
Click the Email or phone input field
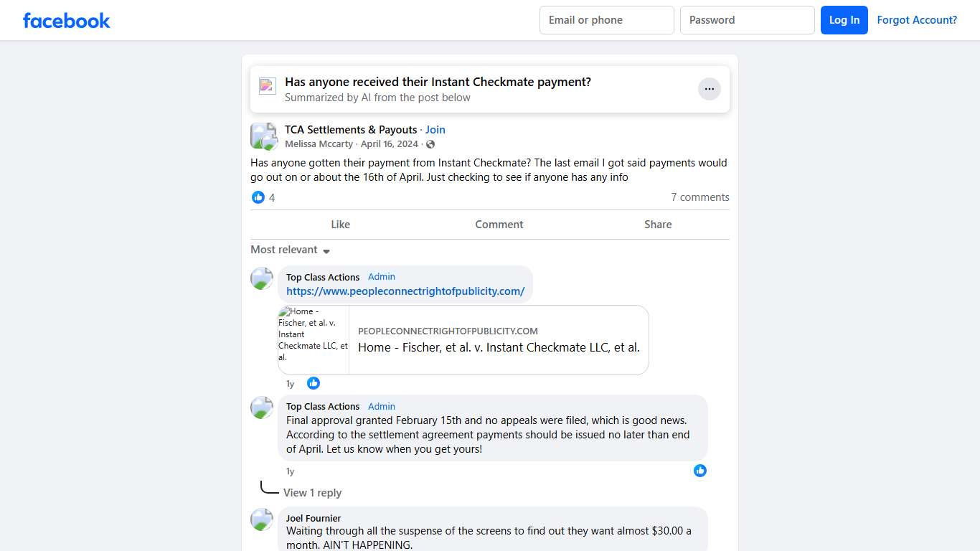[x=606, y=20]
